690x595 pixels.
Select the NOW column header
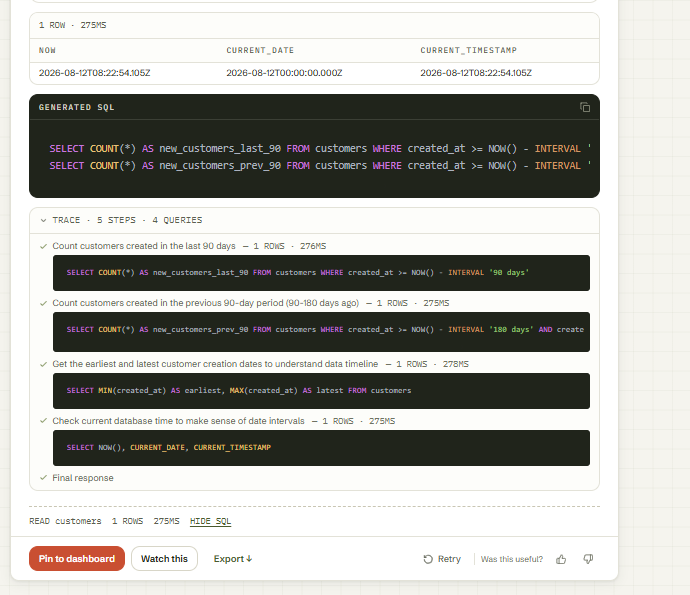click(47, 51)
